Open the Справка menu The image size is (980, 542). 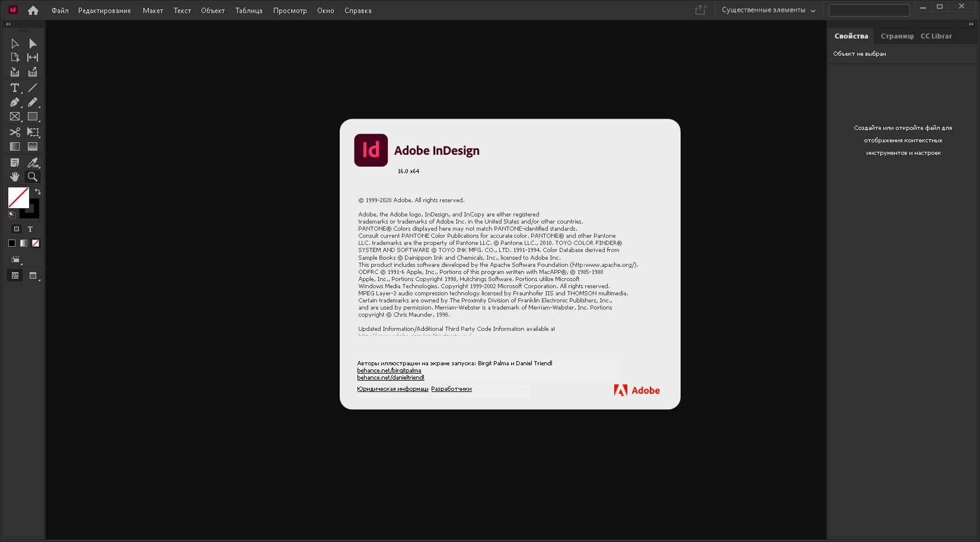358,11
